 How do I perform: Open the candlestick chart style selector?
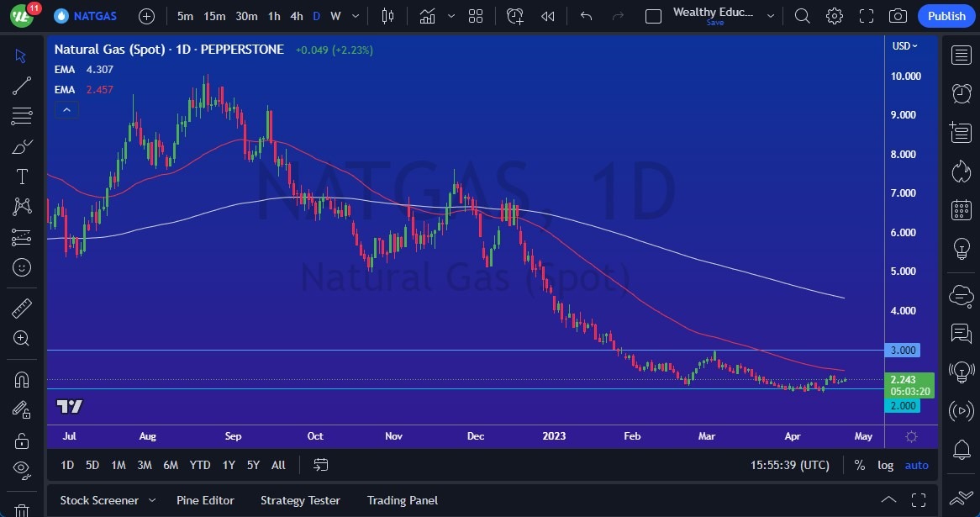click(387, 16)
